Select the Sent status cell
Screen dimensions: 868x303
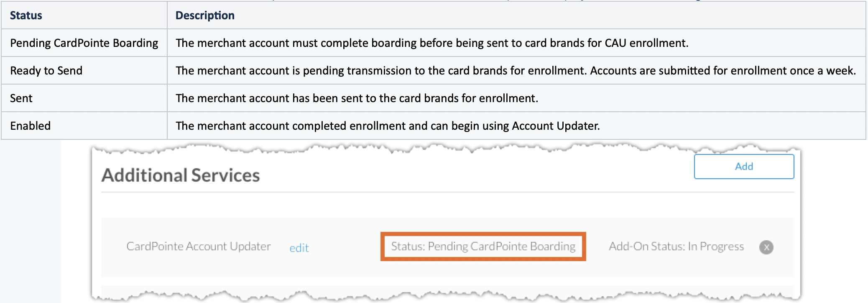(x=84, y=98)
